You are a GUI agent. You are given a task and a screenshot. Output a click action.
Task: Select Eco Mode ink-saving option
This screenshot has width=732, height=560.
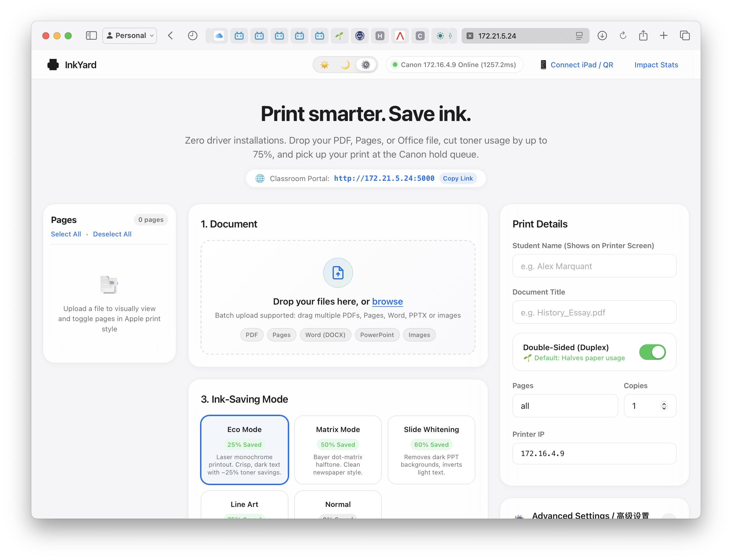pyautogui.click(x=244, y=450)
